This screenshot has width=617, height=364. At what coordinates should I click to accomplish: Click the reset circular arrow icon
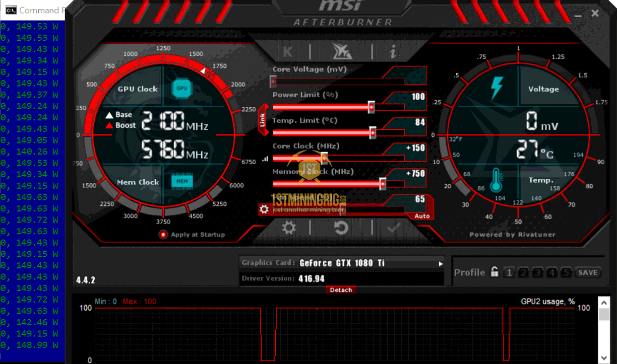tap(341, 228)
